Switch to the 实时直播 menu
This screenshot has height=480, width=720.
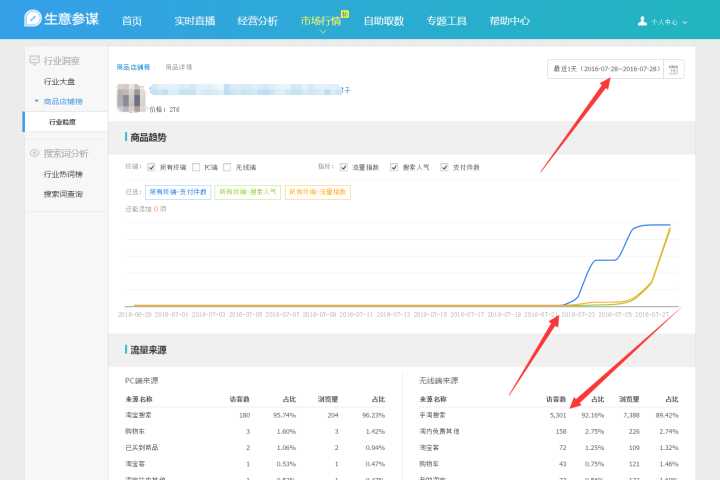[x=194, y=20]
